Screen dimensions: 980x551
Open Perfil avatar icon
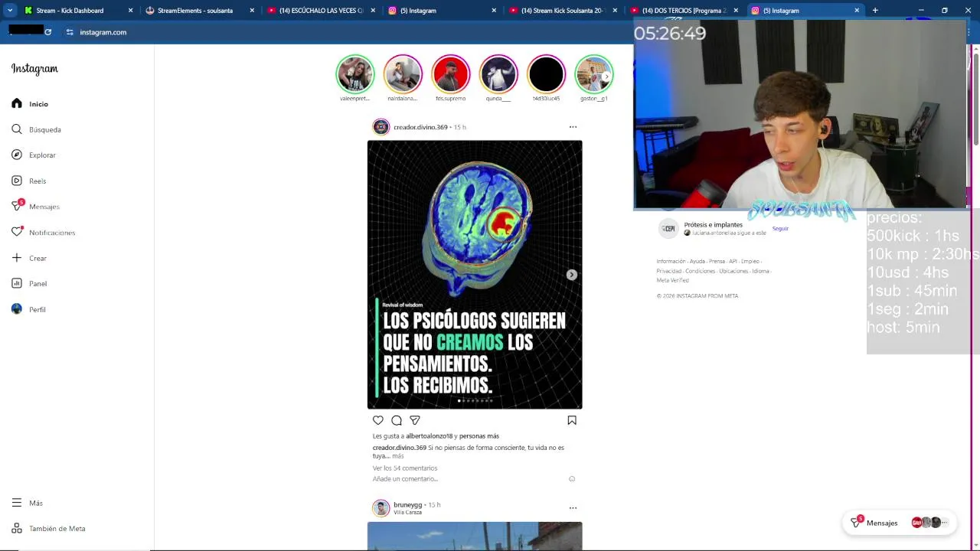(17, 309)
